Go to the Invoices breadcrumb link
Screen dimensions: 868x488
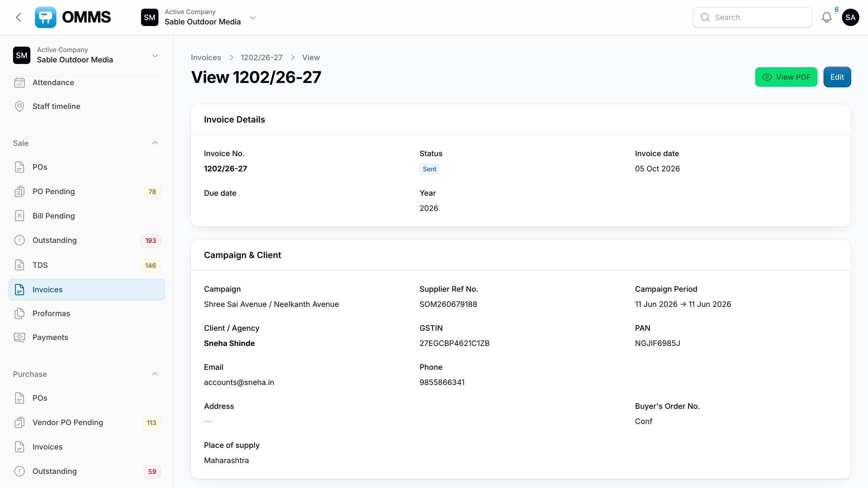pyautogui.click(x=206, y=57)
